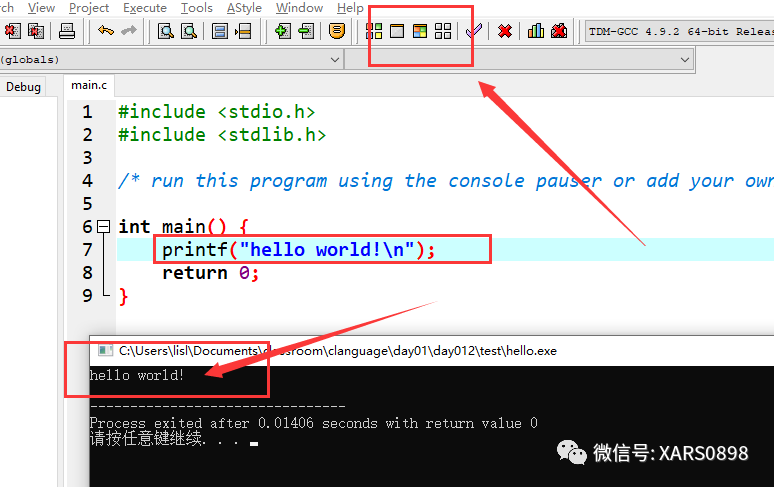Select the main.c editor tab

coord(89,85)
